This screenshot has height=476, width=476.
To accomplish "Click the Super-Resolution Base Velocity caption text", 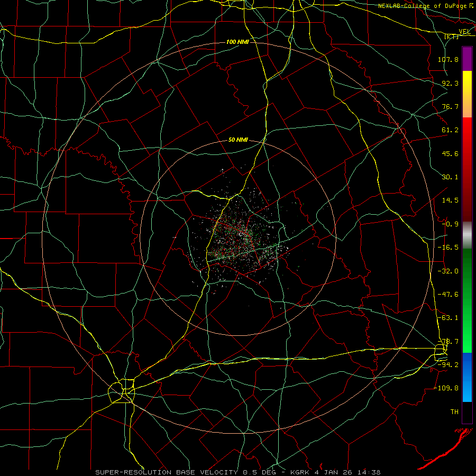I will pos(238,472).
